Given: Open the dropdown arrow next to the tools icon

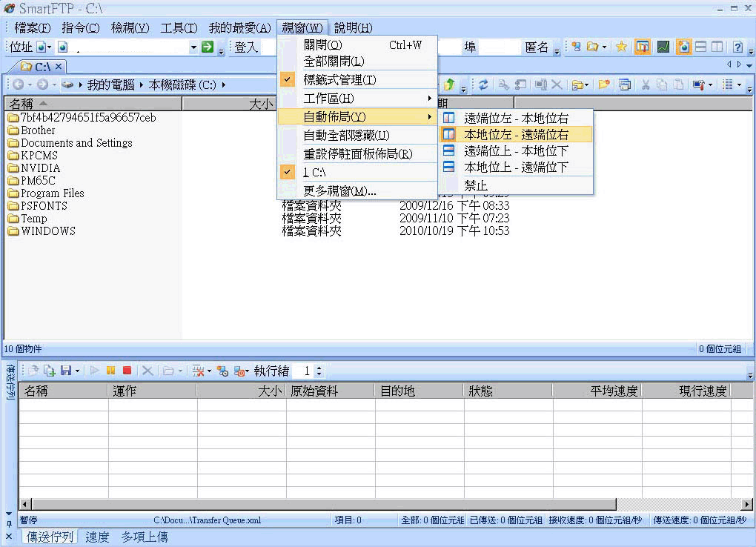Looking at the screenshot, I should 710,85.
